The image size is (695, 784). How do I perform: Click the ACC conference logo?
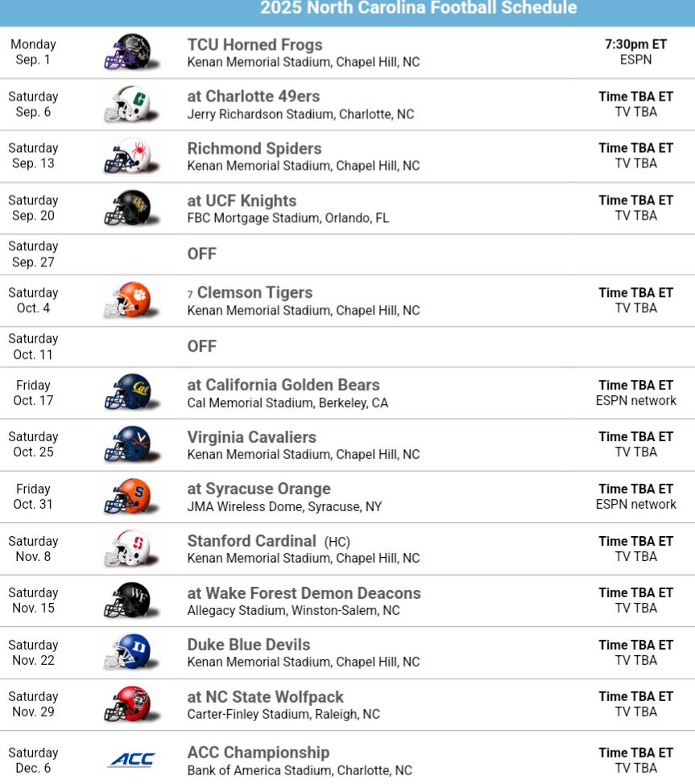tap(131, 759)
